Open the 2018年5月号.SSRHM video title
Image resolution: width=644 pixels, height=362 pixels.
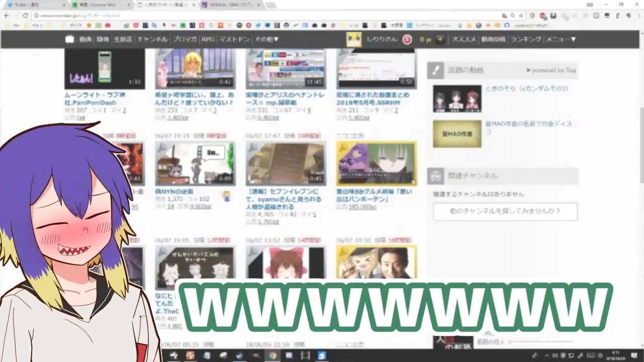click(373, 99)
